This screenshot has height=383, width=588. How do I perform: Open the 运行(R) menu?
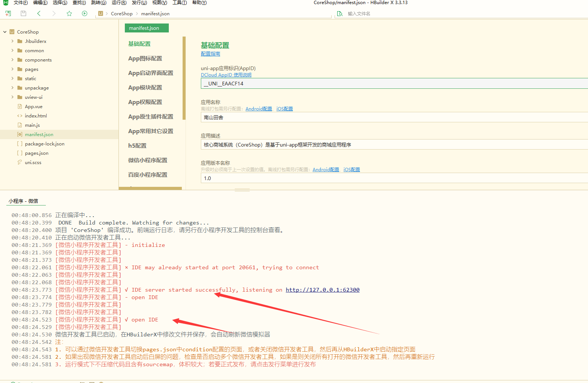tap(119, 3)
